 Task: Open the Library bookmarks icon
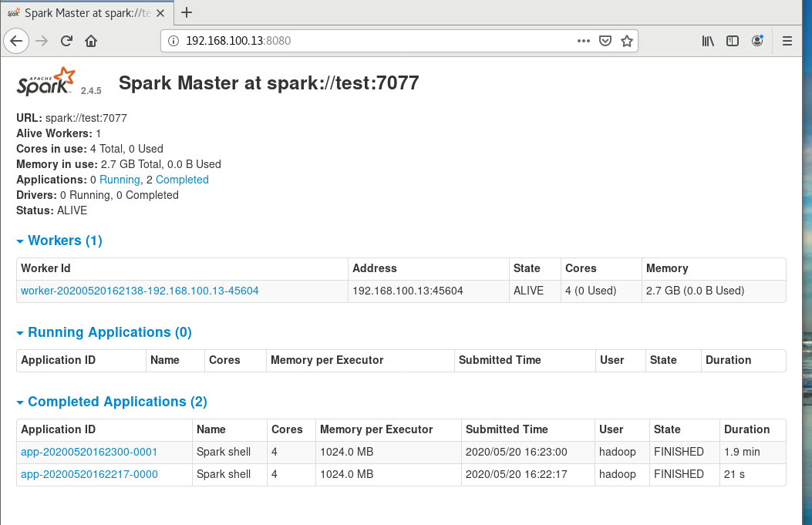708,41
